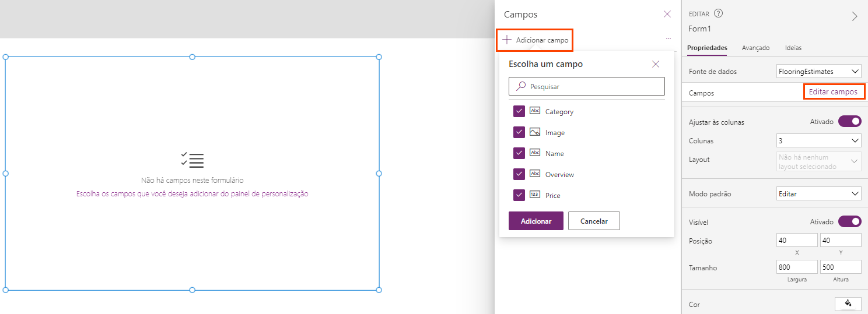The width and height of the screenshot is (868, 314).
Task: Close the Campos panel
Action: coord(667,15)
